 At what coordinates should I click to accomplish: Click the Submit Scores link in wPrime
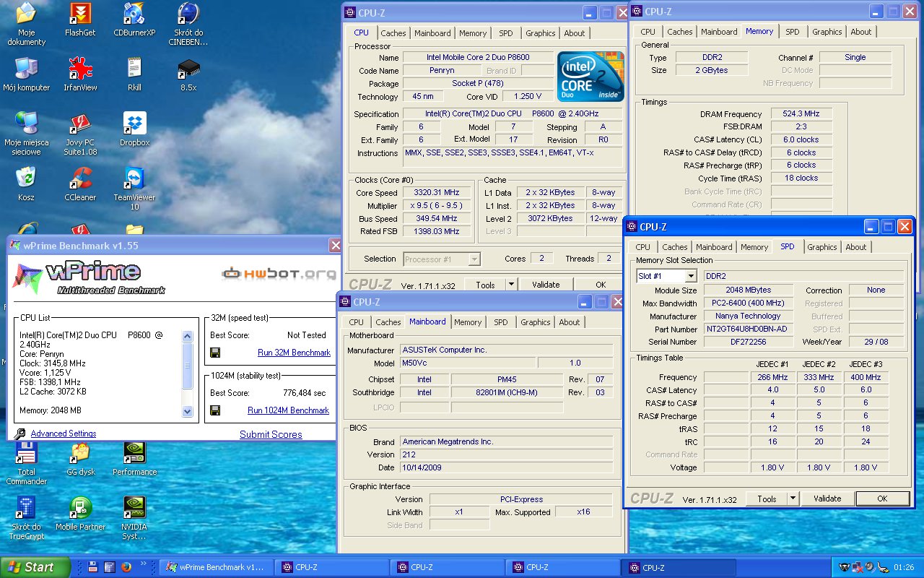271,434
